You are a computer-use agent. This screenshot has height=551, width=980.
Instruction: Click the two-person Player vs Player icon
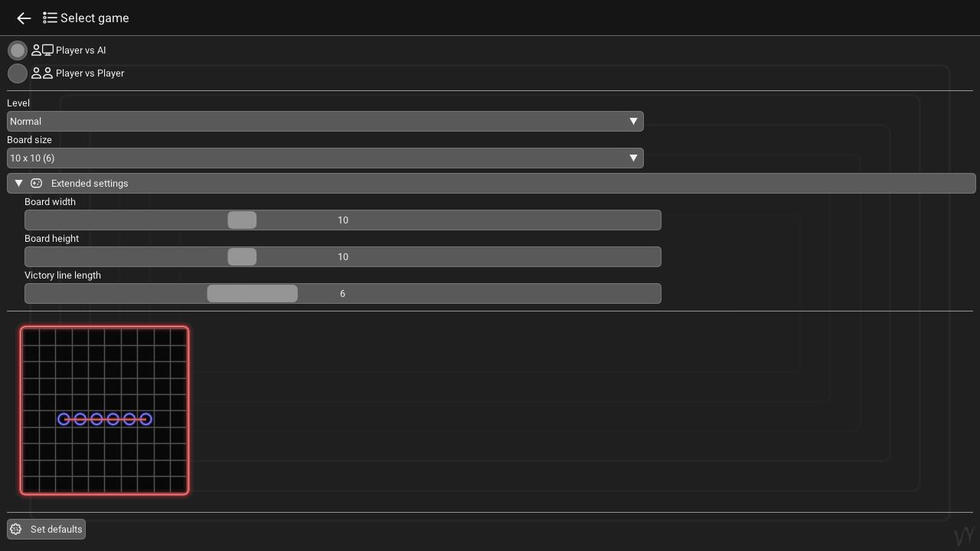[42, 73]
